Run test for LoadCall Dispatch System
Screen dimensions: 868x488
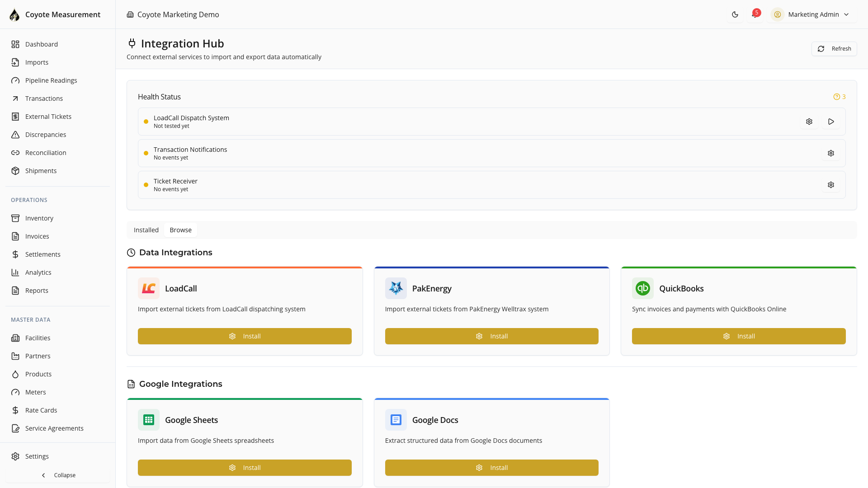click(x=831, y=122)
